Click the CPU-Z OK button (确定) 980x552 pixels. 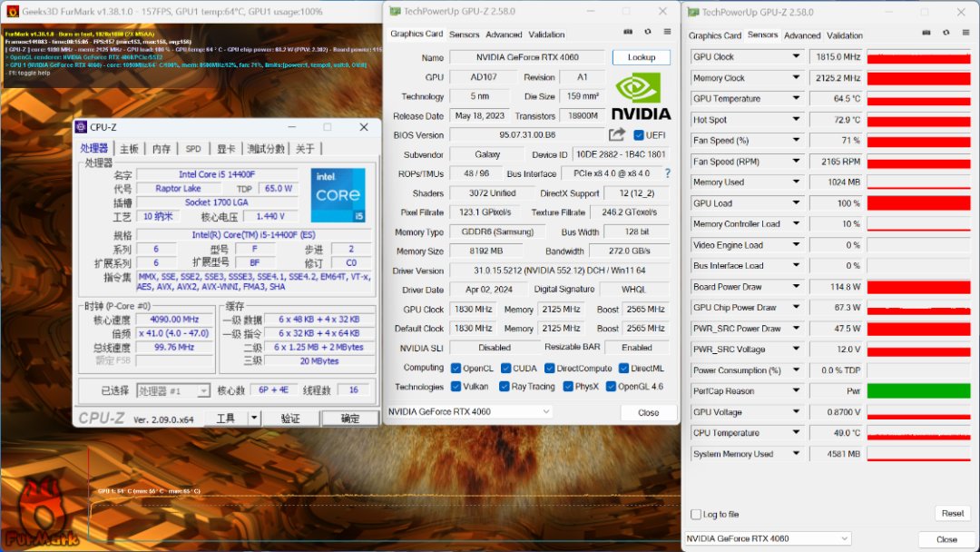click(350, 419)
